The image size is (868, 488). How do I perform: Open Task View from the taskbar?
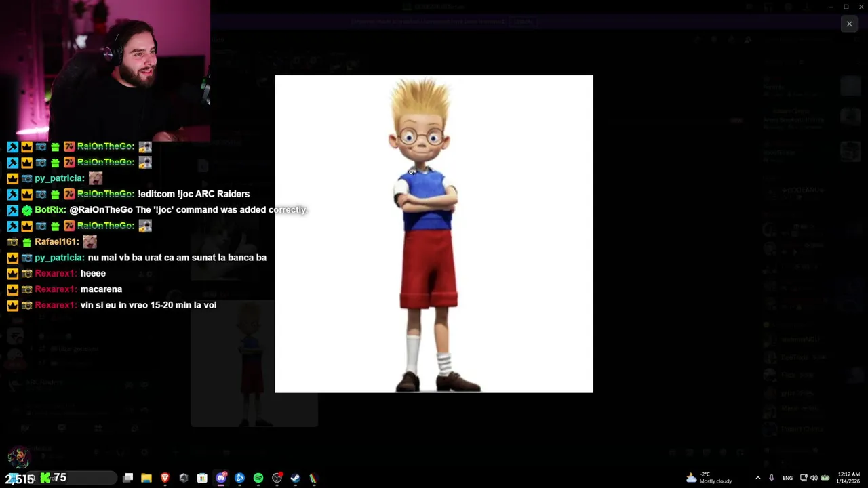click(x=128, y=478)
